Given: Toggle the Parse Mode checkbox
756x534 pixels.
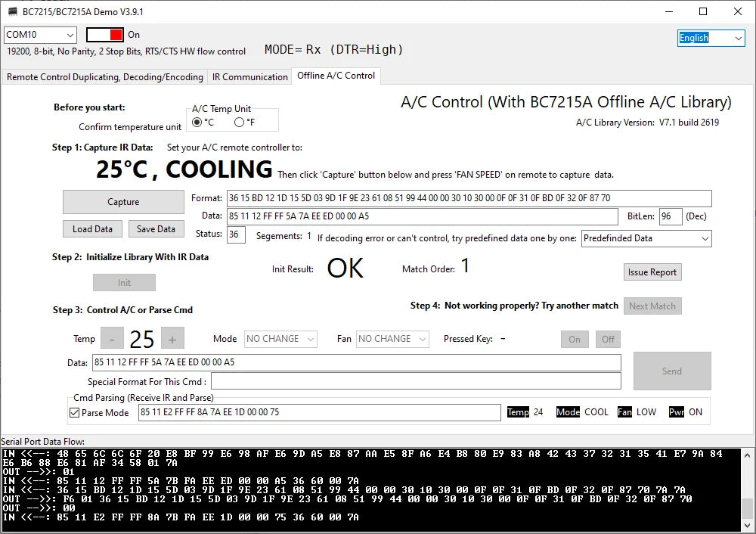Looking at the screenshot, I should (75, 413).
